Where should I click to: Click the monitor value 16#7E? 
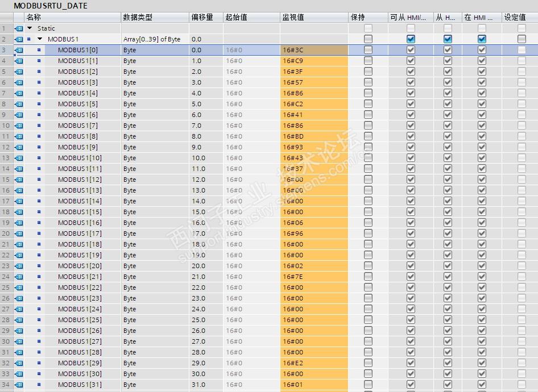pos(314,277)
